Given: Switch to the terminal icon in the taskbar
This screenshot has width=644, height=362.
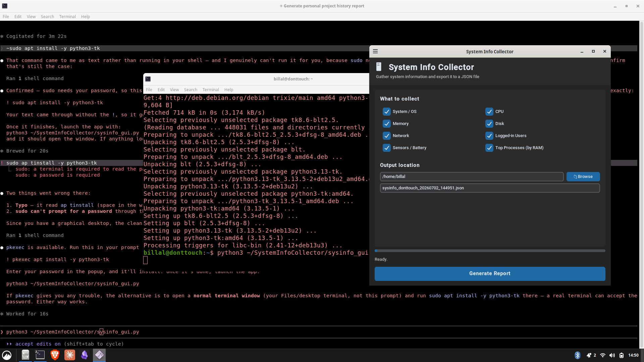Looking at the screenshot, I should [x=40, y=355].
